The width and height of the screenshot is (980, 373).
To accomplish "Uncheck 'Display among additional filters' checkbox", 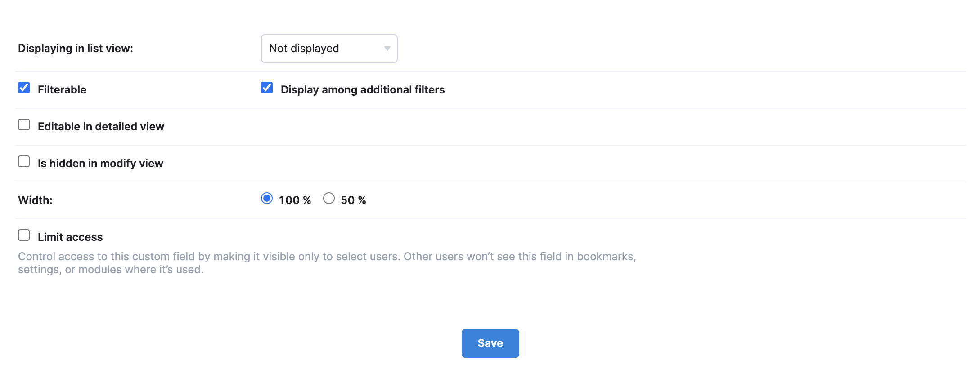I will pos(267,88).
